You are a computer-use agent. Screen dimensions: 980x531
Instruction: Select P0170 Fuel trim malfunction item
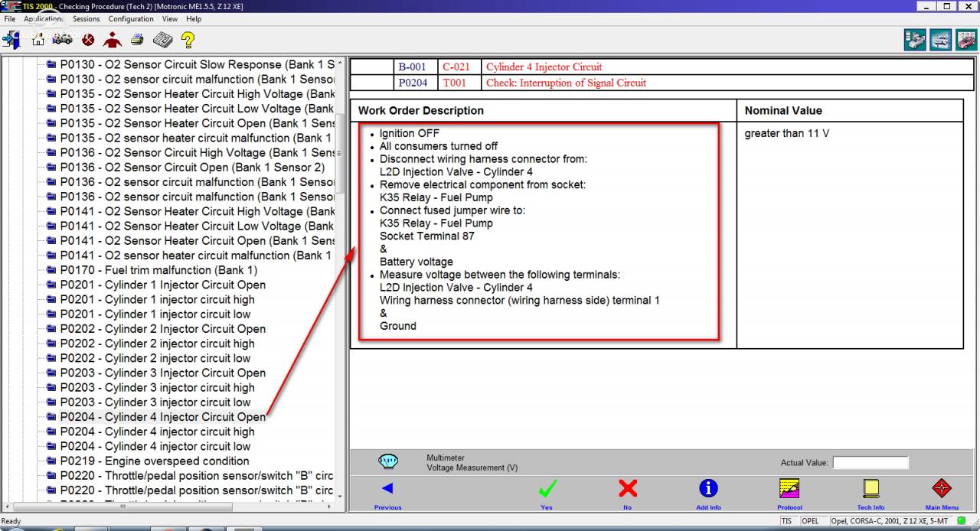(x=158, y=270)
